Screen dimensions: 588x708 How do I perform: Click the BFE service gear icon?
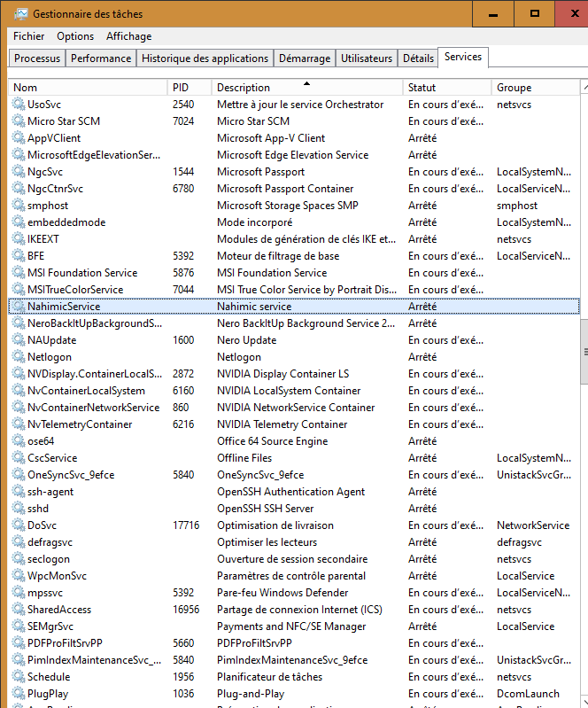[19, 255]
